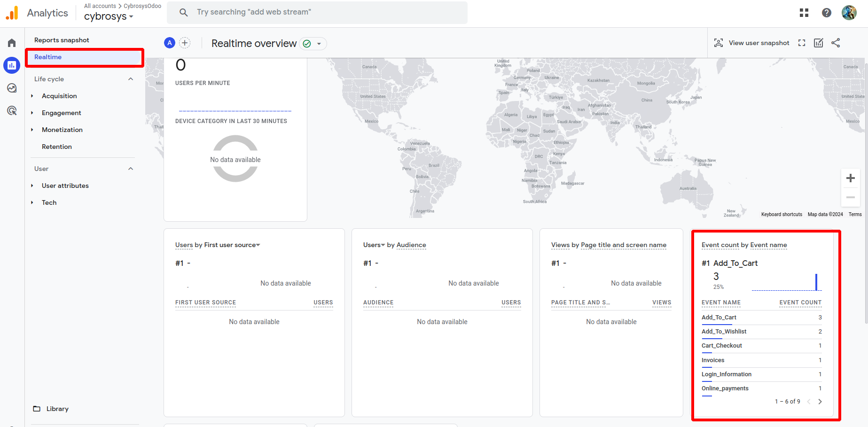
Task: Collapse the Life cycle section
Action: 131,79
